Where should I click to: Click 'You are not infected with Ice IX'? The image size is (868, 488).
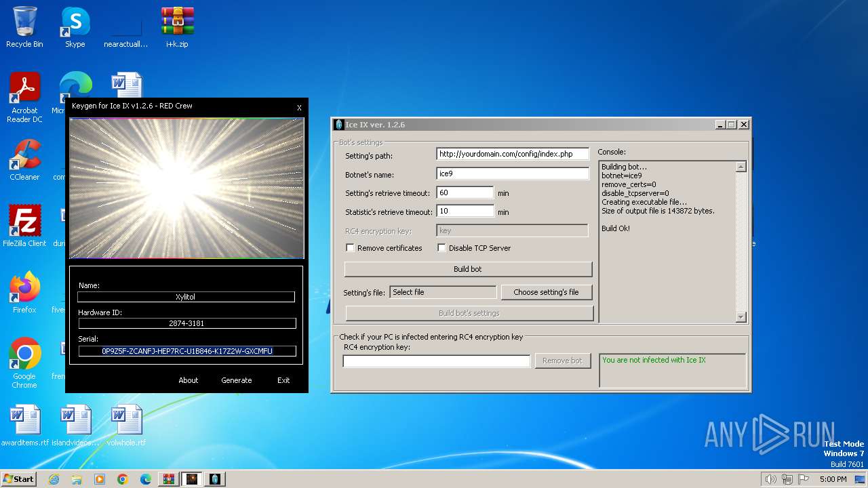pyautogui.click(x=654, y=360)
